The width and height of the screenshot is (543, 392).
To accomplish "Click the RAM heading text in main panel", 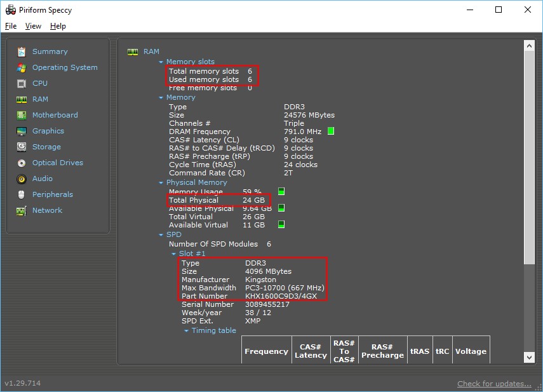I will pos(151,51).
